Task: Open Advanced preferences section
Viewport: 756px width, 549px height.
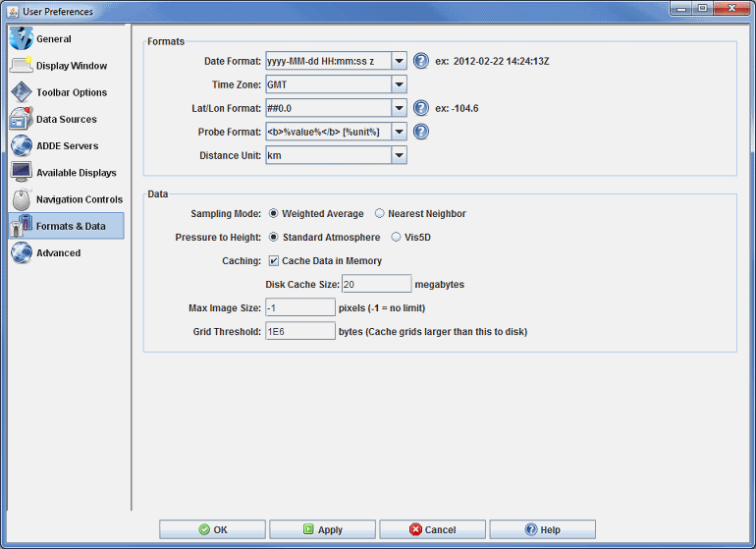Action: point(66,252)
